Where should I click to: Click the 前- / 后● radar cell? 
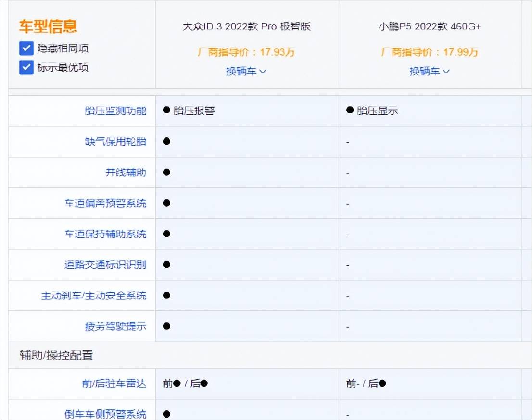pyautogui.click(x=366, y=384)
